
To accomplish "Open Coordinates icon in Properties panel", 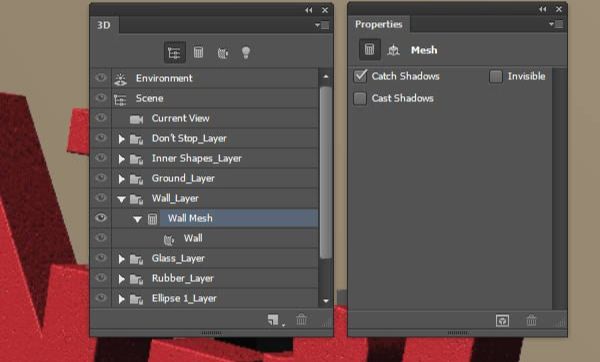I will point(393,50).
